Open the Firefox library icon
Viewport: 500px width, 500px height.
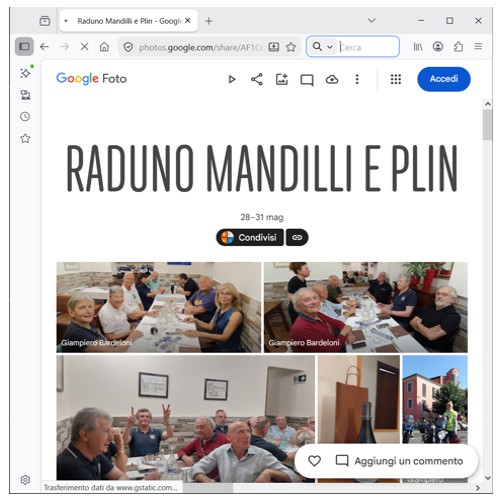click(418, 47)
